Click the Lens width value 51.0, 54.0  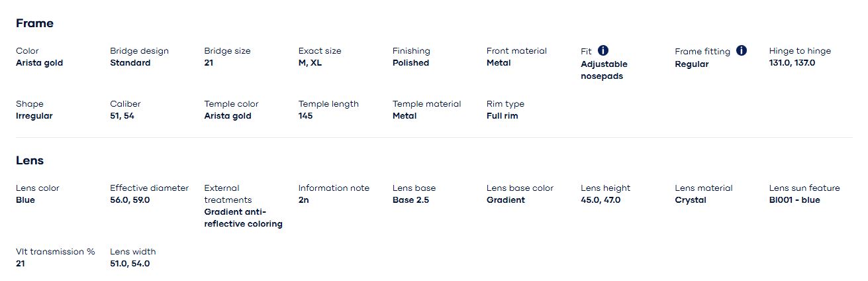[x=130, y=264]
